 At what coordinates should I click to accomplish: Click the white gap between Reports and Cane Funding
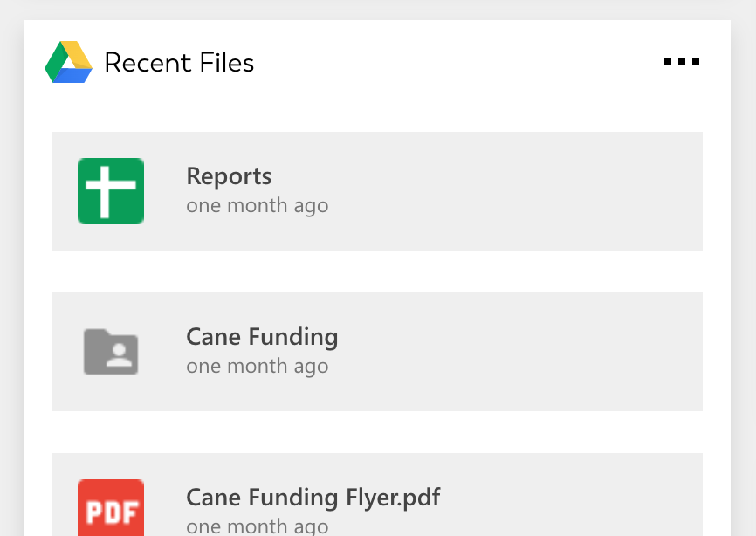pos(377,271)
